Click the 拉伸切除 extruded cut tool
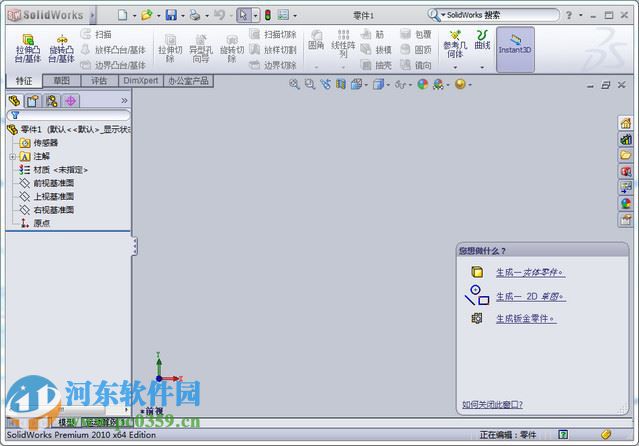The image size is (639, 446). pyautogui.click(x=170, y=48)
